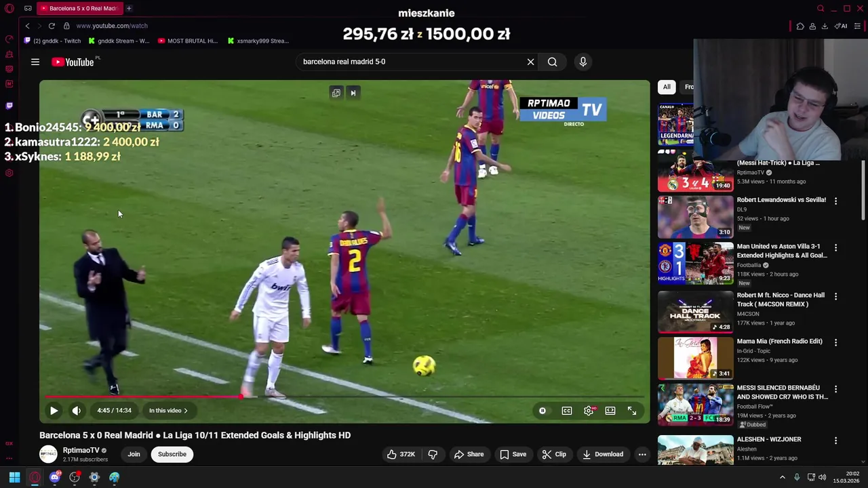The height and width of the screenshot is (488, 868).
Task: Open options for Robert Lewandowski vs Sevilla video
Action: coord(835,201)
